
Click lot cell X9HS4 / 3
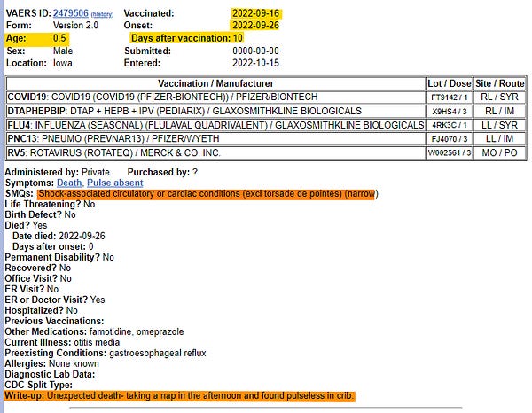450,111
